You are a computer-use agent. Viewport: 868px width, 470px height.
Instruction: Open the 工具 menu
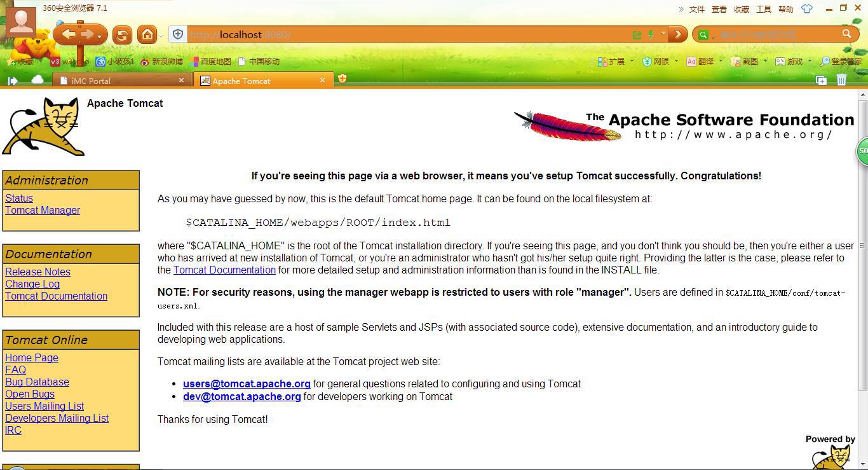[764, 9]
